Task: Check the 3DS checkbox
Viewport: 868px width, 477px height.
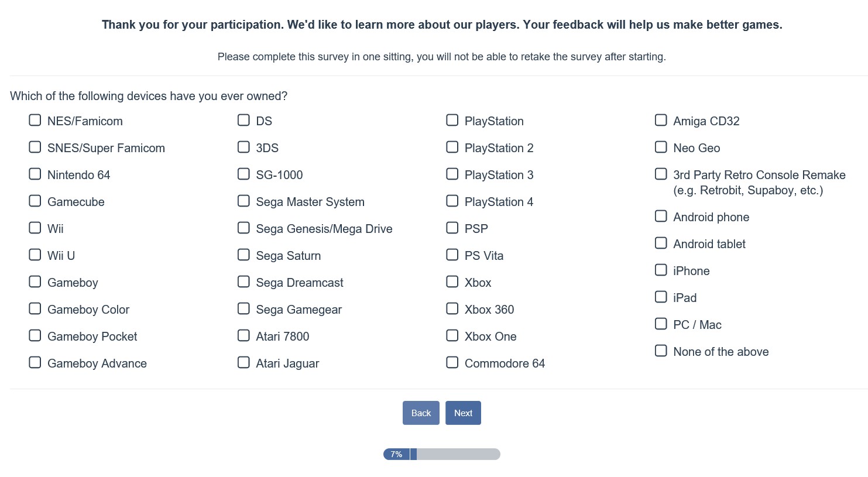Action: pos(243,147)
